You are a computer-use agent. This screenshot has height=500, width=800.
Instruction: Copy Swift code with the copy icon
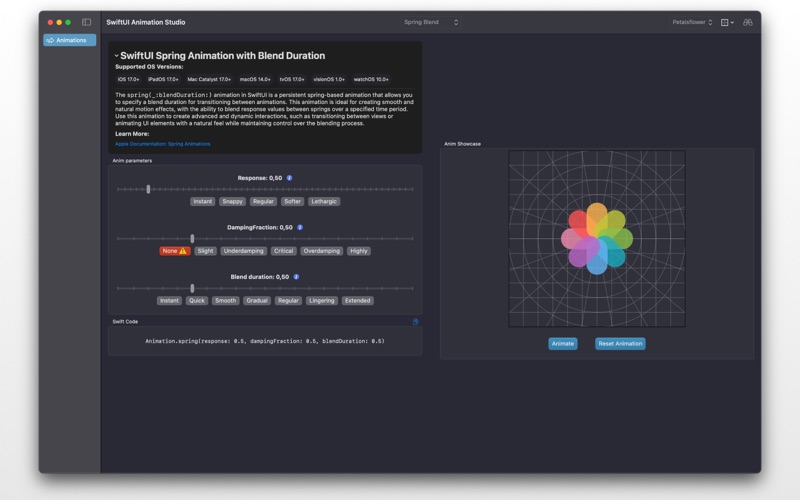[x=415, y=322]
